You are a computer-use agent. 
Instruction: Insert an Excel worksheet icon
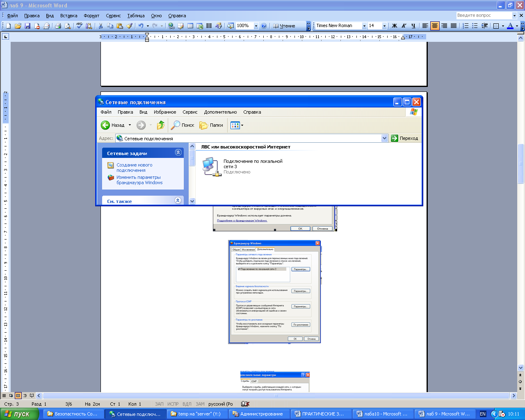[200, 26]
